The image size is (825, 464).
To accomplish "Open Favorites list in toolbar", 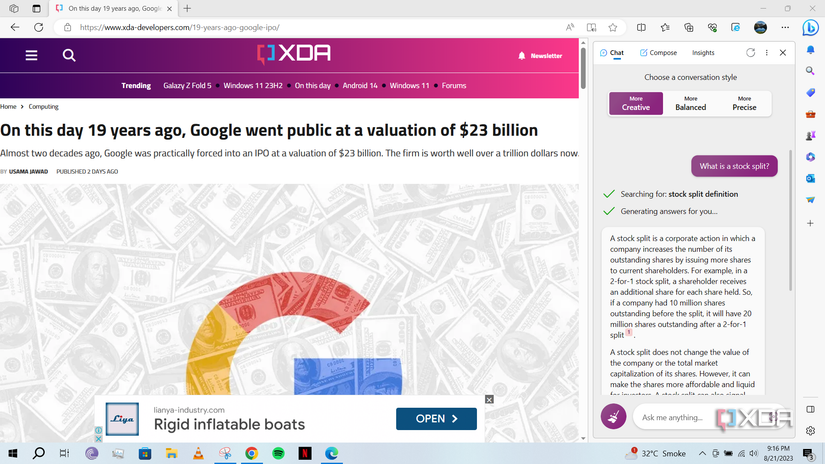I will (x=665, y=27).
